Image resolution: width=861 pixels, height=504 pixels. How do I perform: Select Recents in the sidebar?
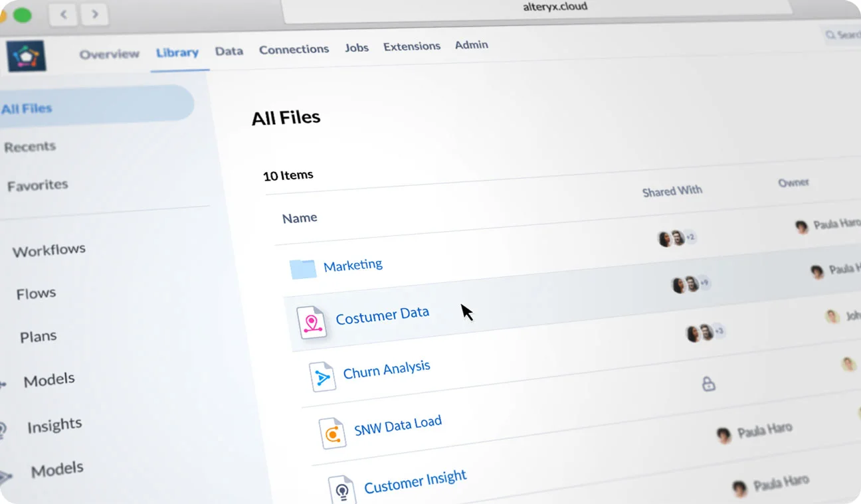point(30,147)
